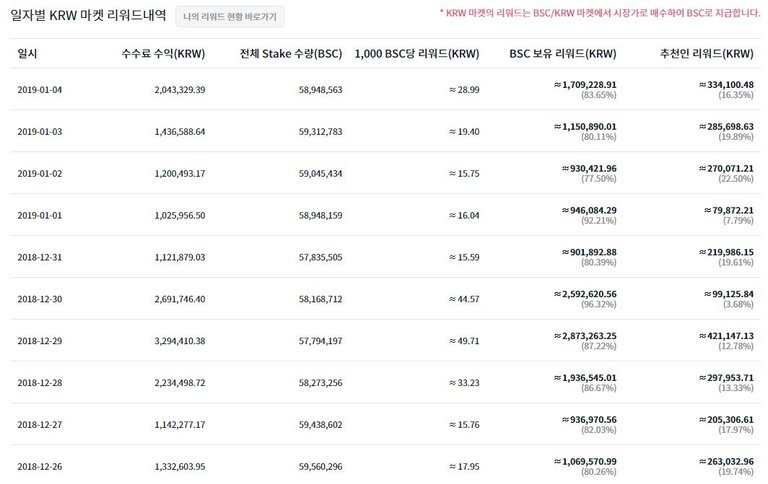Click the 전체 Stake 수량(BSC) column header
Viewport: 768px width, 484px height.
pyautogui.click(x=292, y=53)
